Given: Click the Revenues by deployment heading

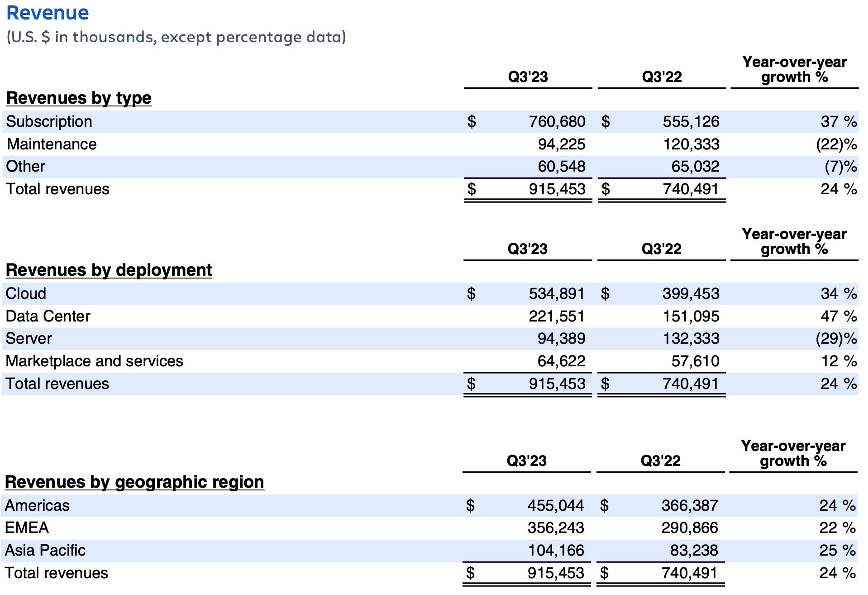Looking at the screenshot, I should tap(109, 270).
